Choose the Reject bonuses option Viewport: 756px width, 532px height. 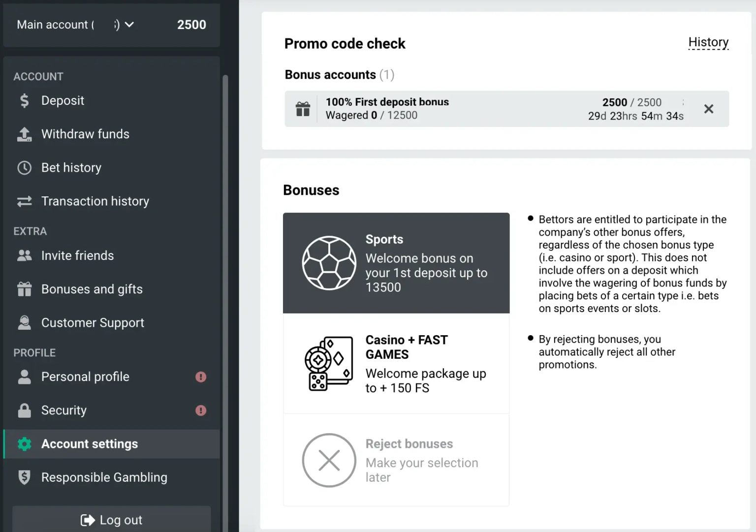pos(396,460)
